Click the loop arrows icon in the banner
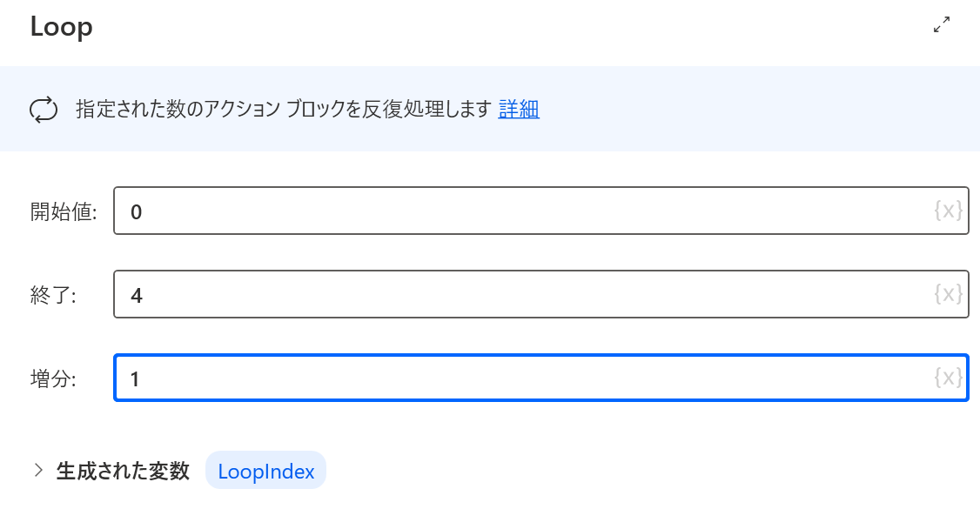Screen dimensions: 980x509 (44, 110)
